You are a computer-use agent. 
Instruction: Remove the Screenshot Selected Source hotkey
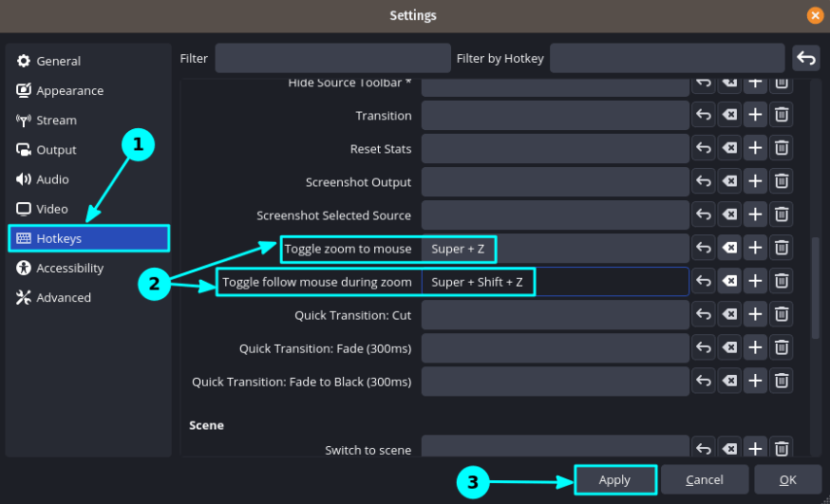point(782,215)
